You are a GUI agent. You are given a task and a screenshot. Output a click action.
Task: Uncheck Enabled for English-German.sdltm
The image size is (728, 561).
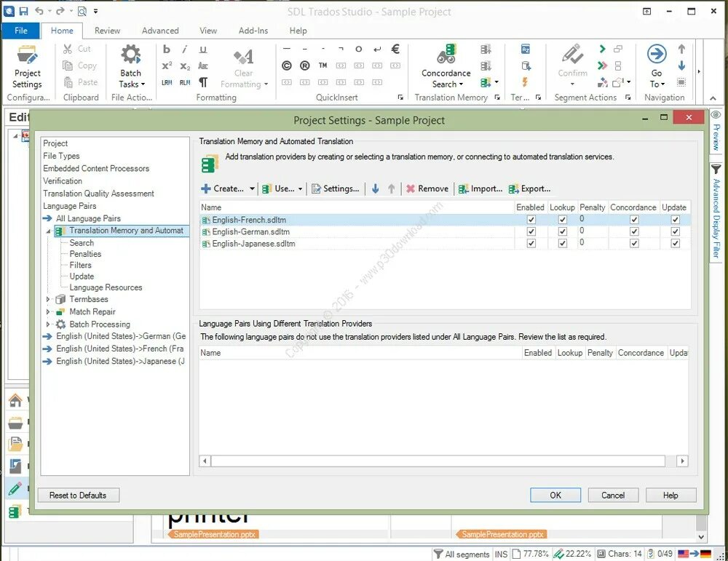tap(531, 231)
